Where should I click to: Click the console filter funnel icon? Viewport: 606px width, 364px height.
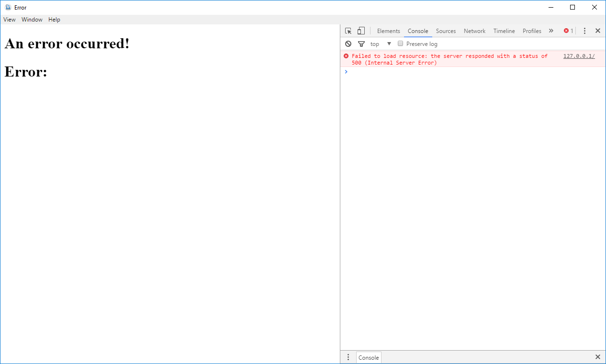(361, 44)
